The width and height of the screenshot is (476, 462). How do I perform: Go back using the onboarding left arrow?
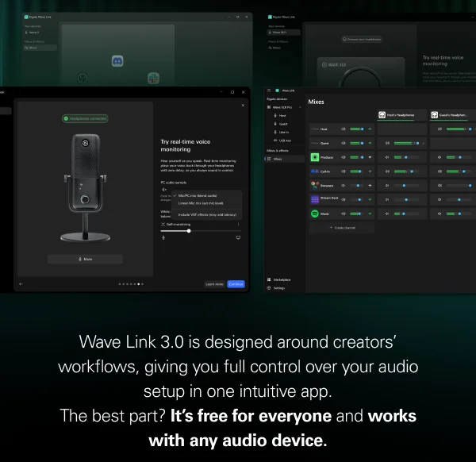[x=21, y=284]
